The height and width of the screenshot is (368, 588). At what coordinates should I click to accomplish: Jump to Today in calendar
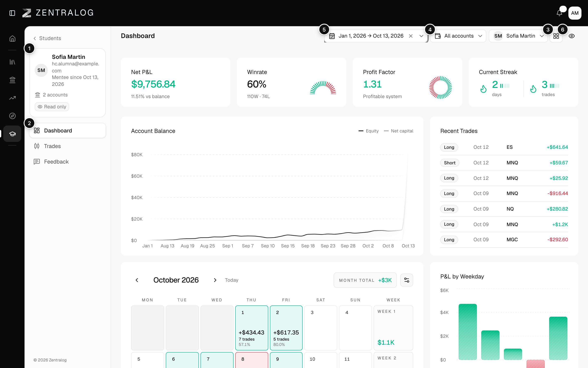pos(232,280)
